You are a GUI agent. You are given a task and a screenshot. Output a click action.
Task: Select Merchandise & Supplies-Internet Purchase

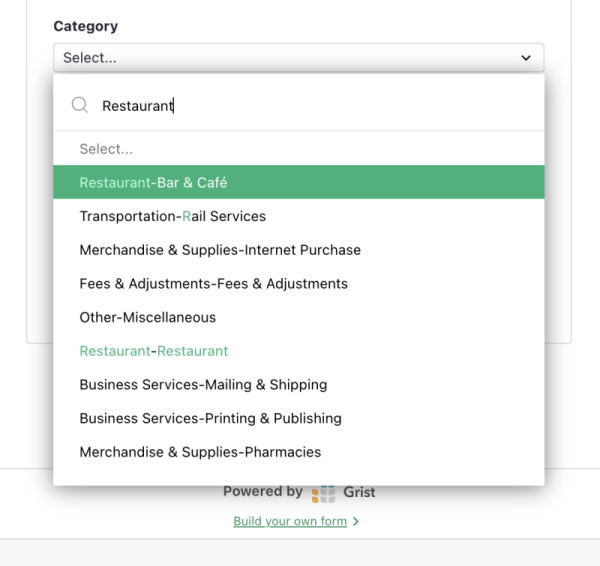pos(220,250)
